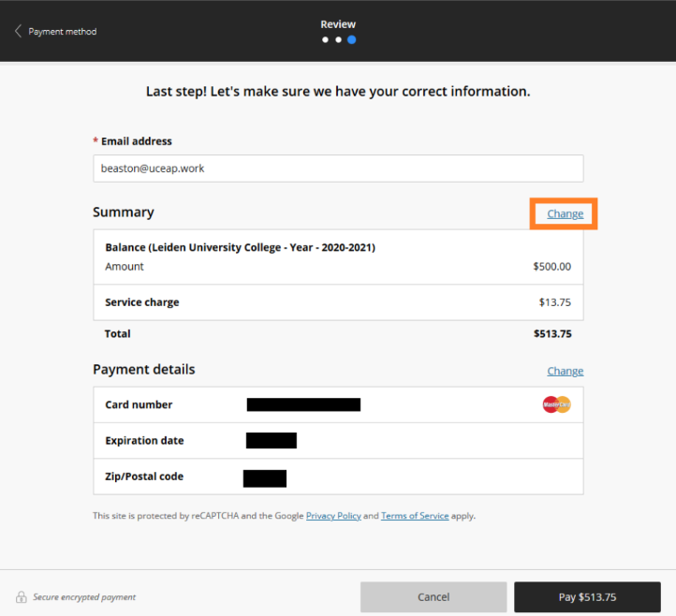Click the $500.00 balance amount

(x=551, y=267)
